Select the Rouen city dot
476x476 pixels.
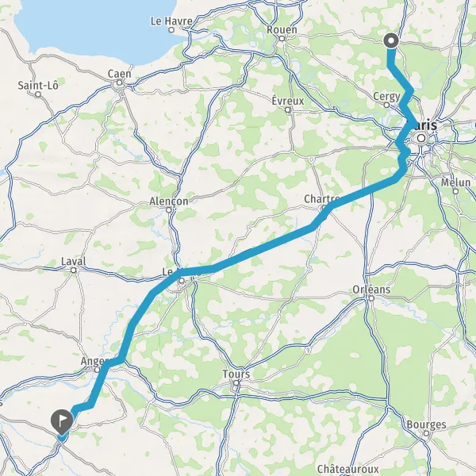[282, 39]
